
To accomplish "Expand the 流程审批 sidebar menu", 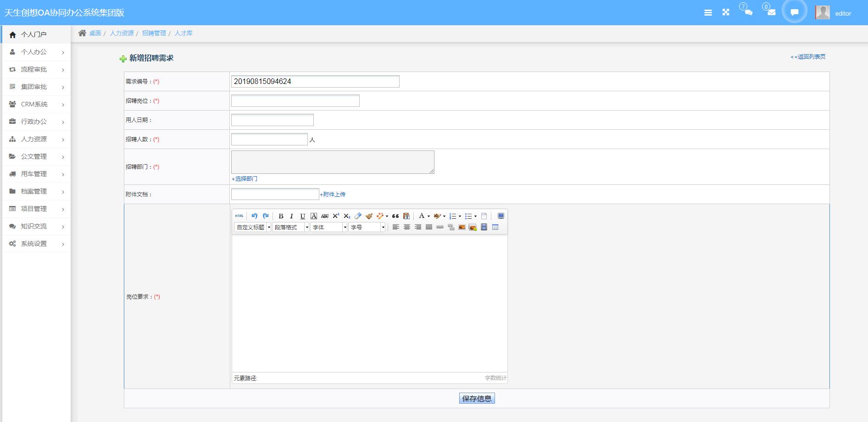I will click(x=36, y=69).
